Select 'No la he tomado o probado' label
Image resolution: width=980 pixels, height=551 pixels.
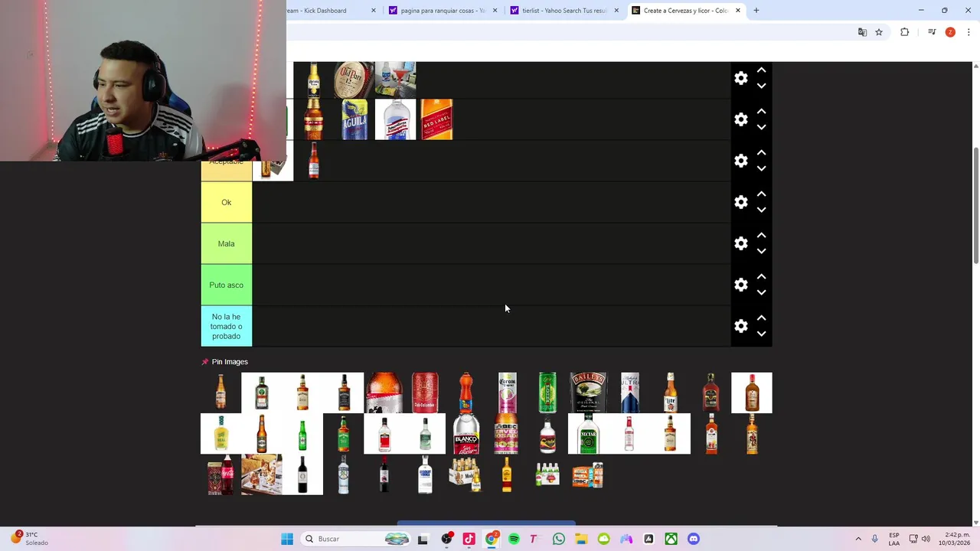226,326
